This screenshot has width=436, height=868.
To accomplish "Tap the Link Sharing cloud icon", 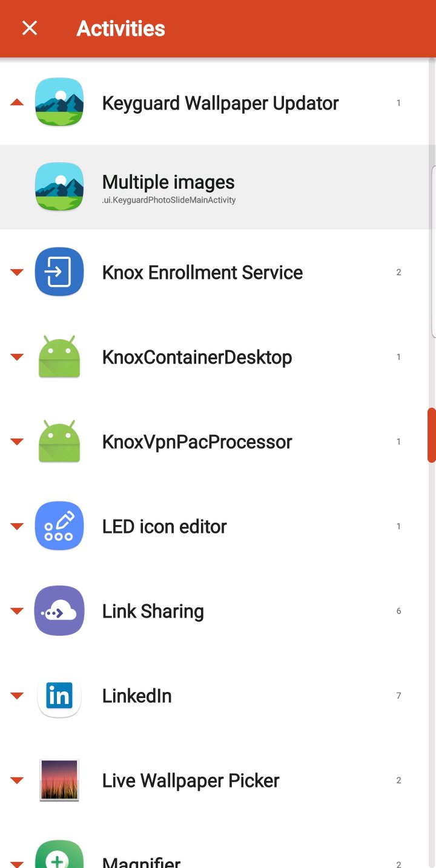I will [59, 610].
